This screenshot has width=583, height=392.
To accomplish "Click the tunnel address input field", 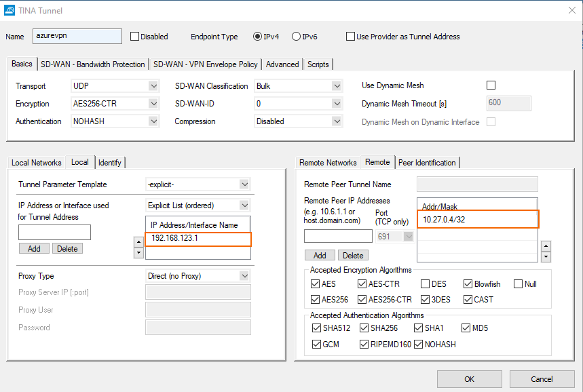I will pos(55,232).
